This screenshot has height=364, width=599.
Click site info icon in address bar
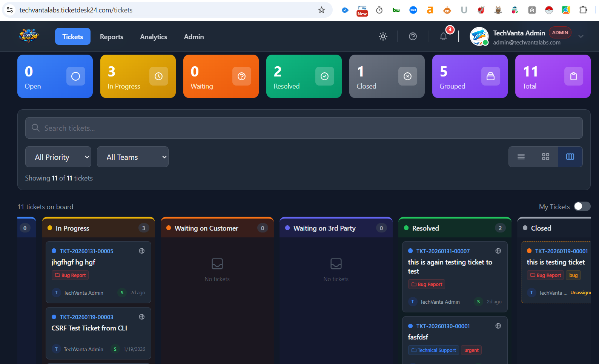coord(10,10)
